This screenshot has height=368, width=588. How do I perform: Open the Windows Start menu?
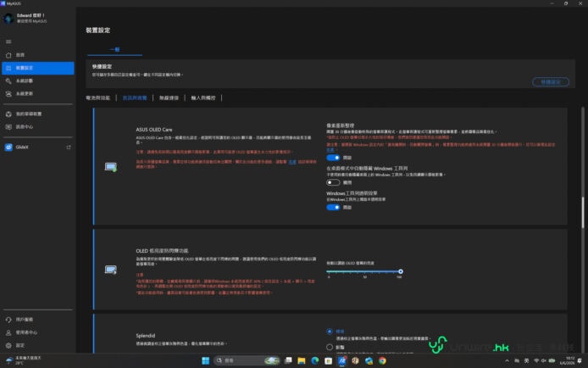point(206,360)
